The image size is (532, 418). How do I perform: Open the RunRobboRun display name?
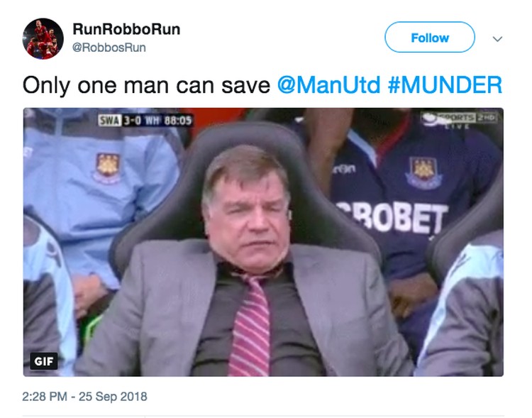126,29
